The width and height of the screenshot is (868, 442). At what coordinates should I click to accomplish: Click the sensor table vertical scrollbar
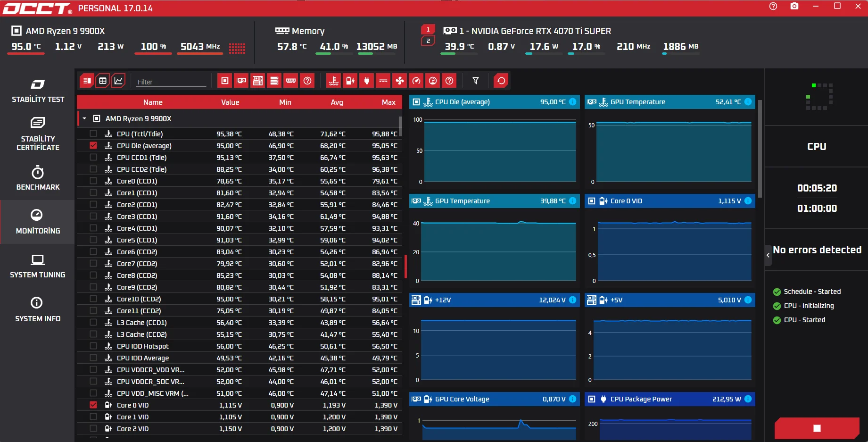pyautogui.click(x=400, y=126)
